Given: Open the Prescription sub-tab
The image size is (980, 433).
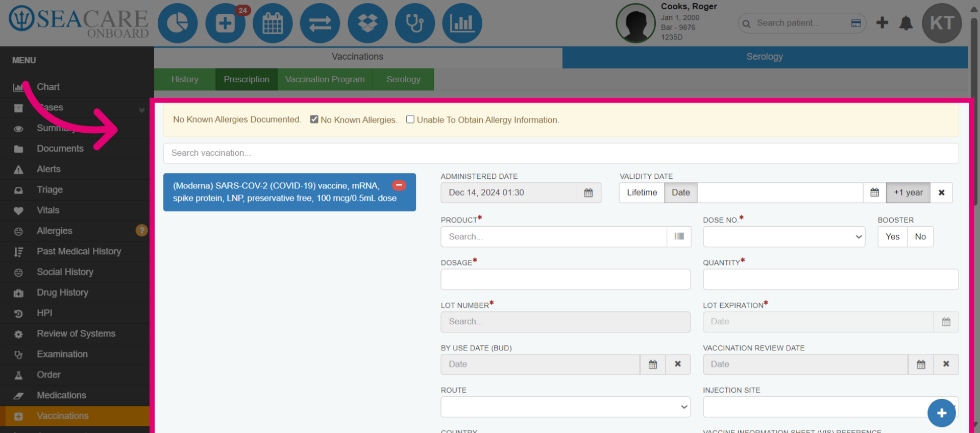Looking at the screenshot, I should (x=247, y=79).
